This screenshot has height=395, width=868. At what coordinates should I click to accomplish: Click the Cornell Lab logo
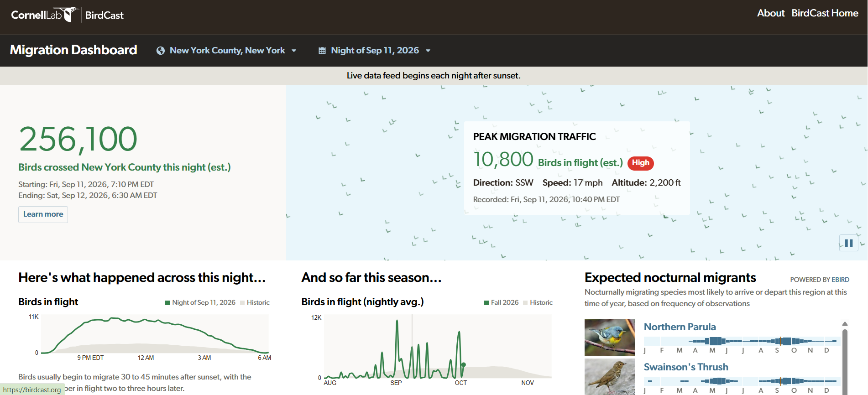[x=44, y=15]
